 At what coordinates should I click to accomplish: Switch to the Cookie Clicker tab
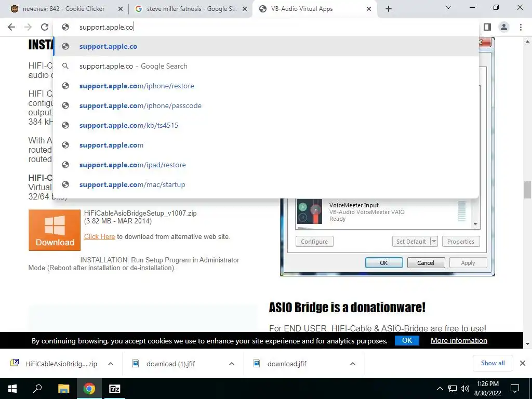(x=63, y=9)
